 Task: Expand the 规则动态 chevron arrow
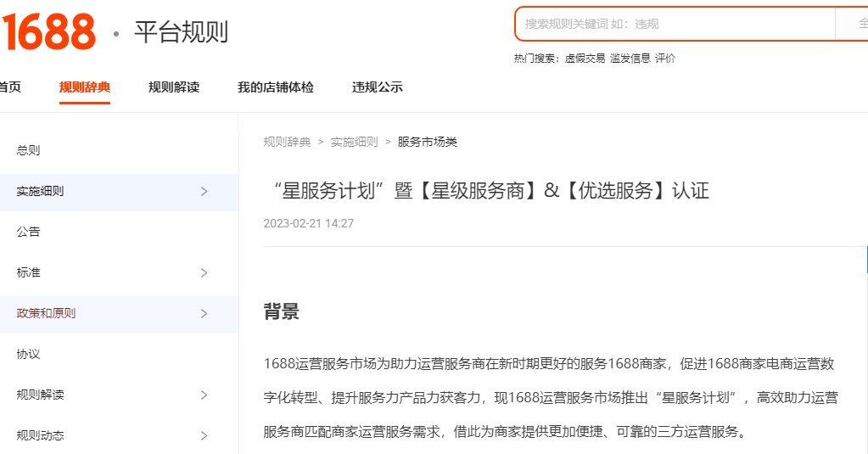tap(204, 435)
